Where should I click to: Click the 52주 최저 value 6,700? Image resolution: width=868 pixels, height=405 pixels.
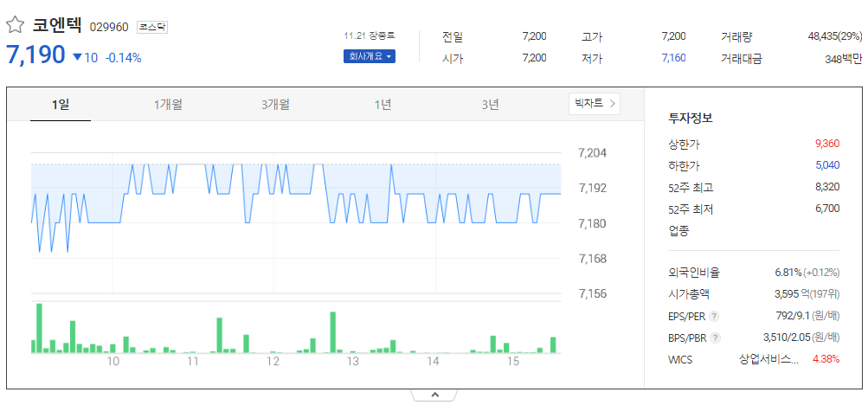(x=827, y=208)
